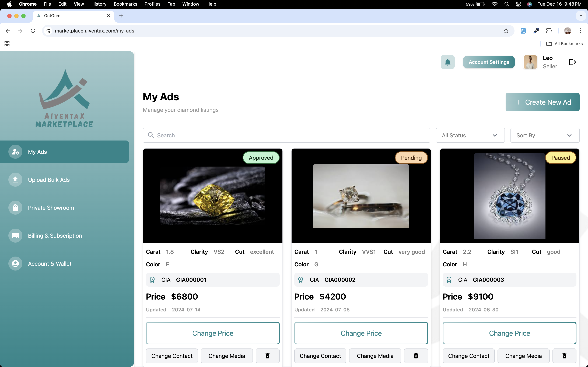Click the blue diamond necklace thumbnail
The height and width of the screenshot is (367, 588).
tap(509, 196)
